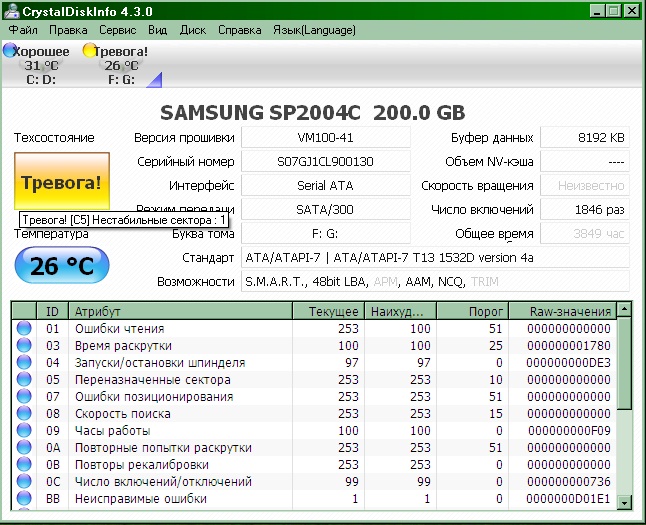646x525 pixels.
Task: Click the attribute list vertical scrollbar thumb
Action: coord(624,363)
